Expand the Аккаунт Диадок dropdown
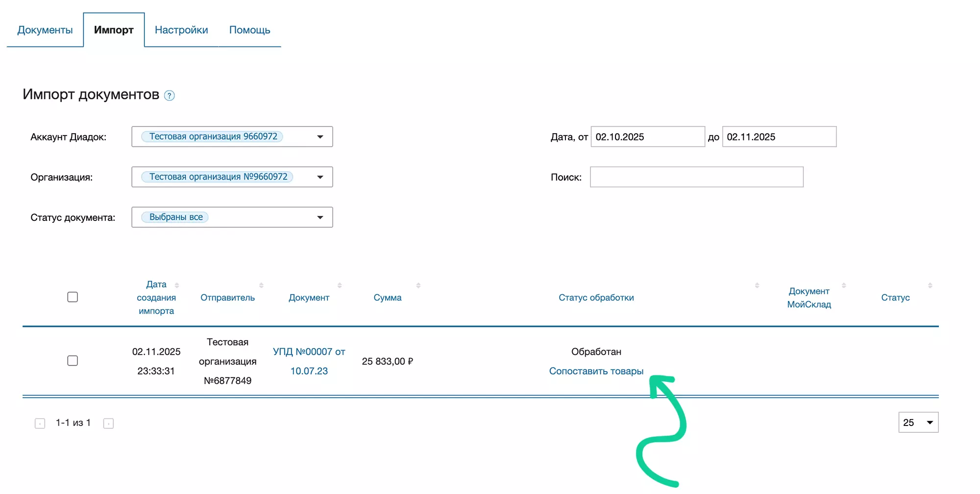The image size is (980, 494). [320, 137]
